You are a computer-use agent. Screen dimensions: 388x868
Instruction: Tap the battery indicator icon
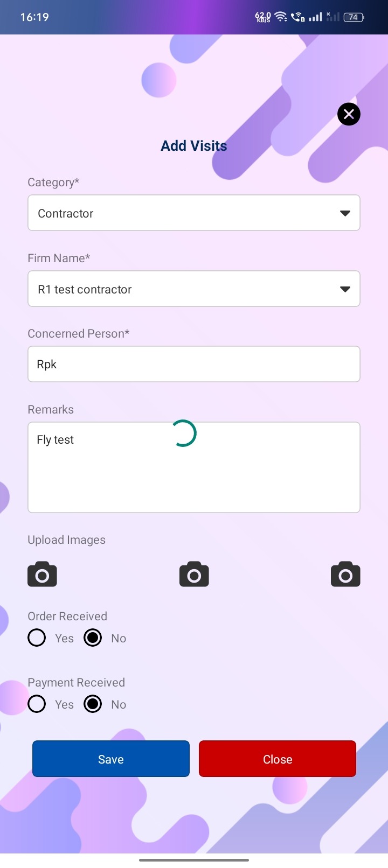(354, 17)
